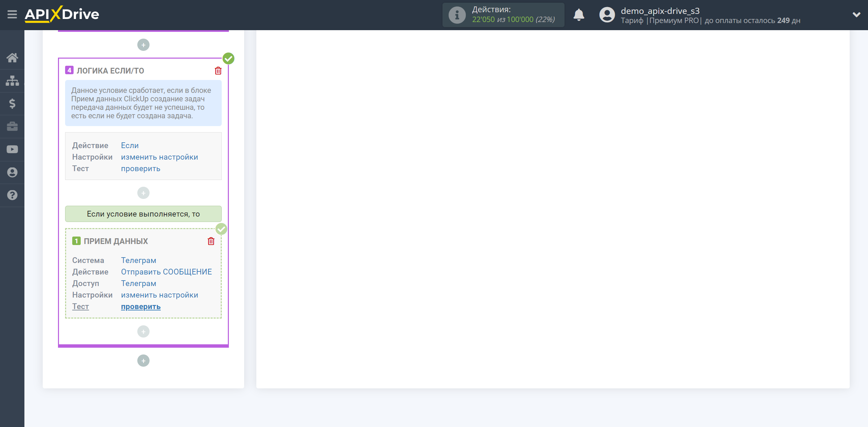Click the demo_apix-drive_s3 username
This screenshot has width=868, height=427.
660,11
